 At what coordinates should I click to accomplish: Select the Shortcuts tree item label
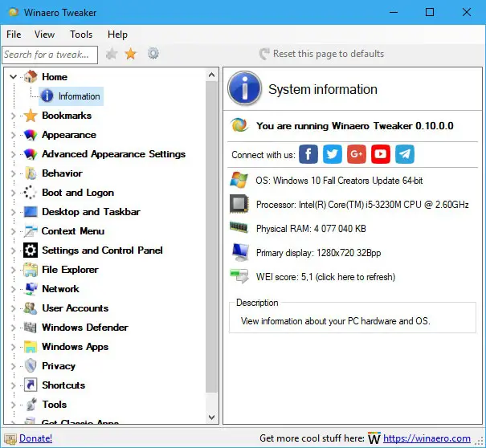point(63,385)
